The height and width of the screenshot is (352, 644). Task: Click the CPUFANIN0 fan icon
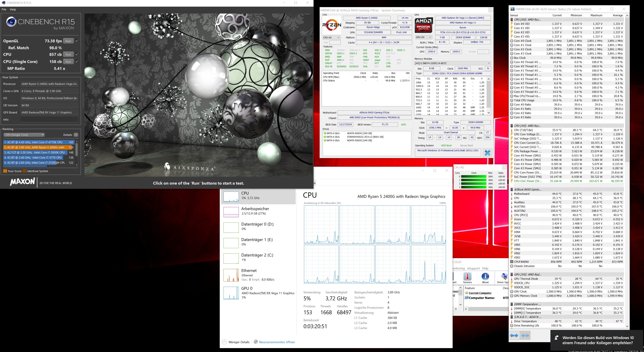pos(512,262)
